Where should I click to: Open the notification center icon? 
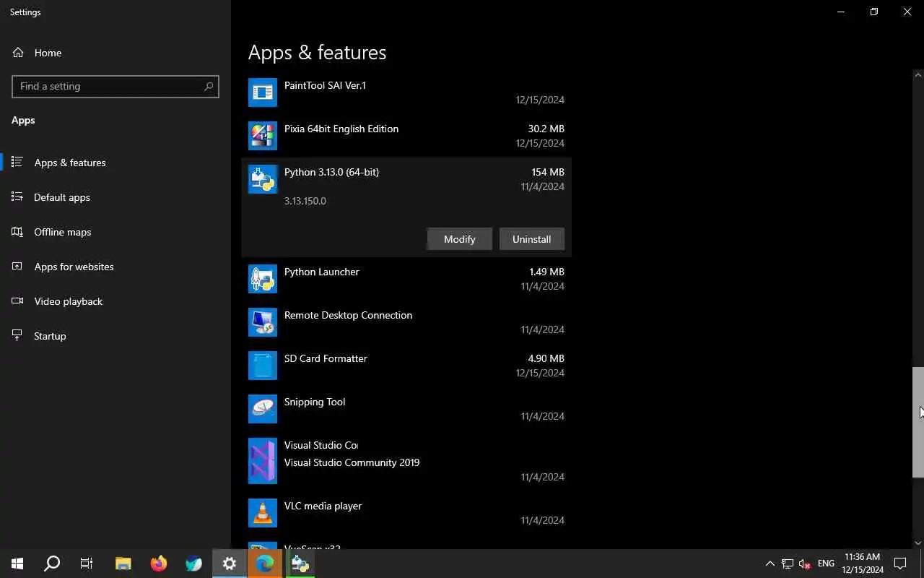(900, 564)
